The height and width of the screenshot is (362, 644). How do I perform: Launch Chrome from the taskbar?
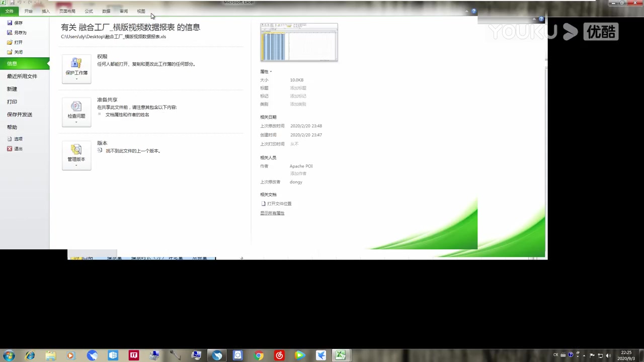[x=258, y=355]
